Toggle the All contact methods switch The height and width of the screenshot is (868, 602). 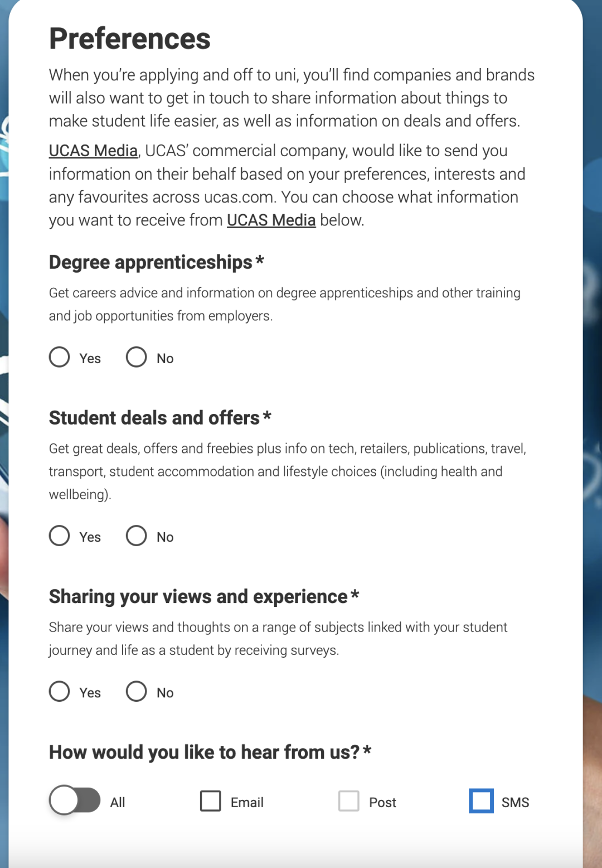coord(75,800)
